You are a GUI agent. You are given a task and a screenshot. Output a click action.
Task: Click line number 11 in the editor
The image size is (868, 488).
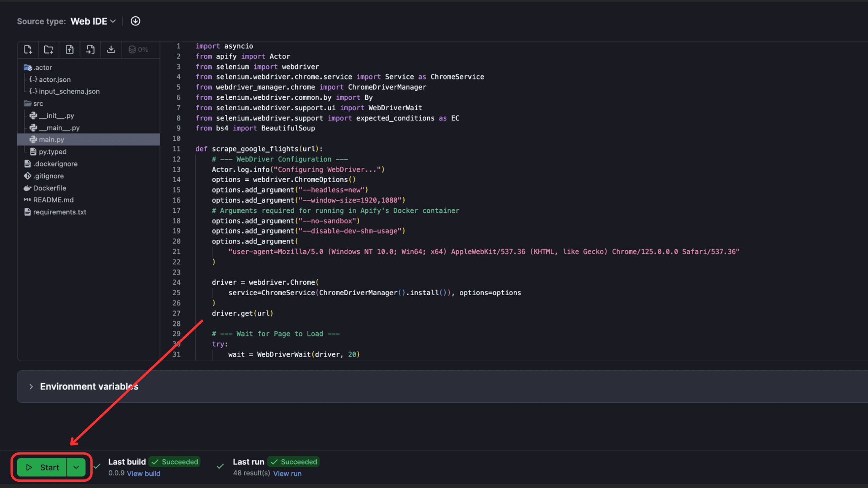tap(176, 149)
